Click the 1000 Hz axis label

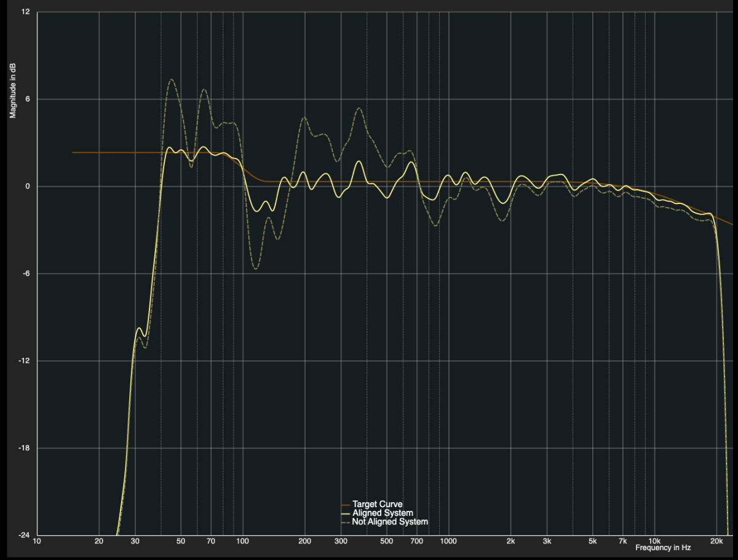tap(448, 542)
